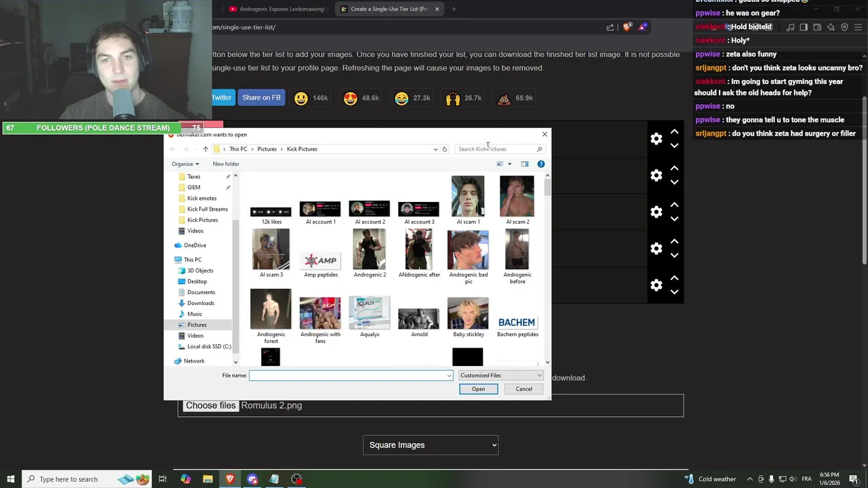Open a new browser tab
868x488 pixels.
[454, 9]
